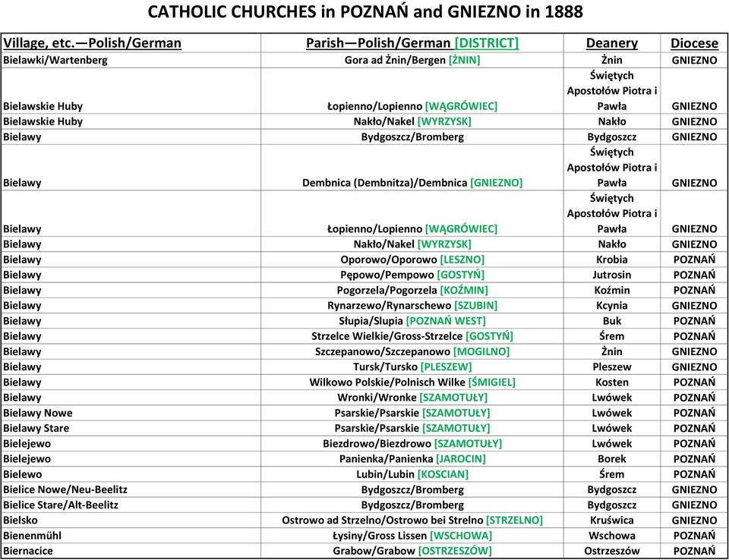This screenshot has height=560, width=729.
Task: Click the page title 'CATHOLIC CHURCHES in POZNAŃ and GNIEZNO in 1888'
Action: pos(365,11)
